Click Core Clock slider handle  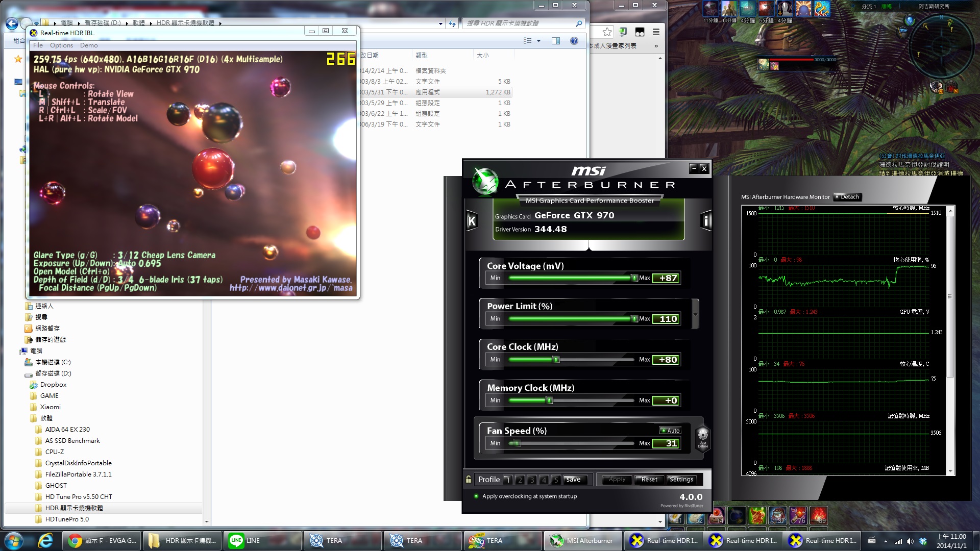[x=556, y=360]
